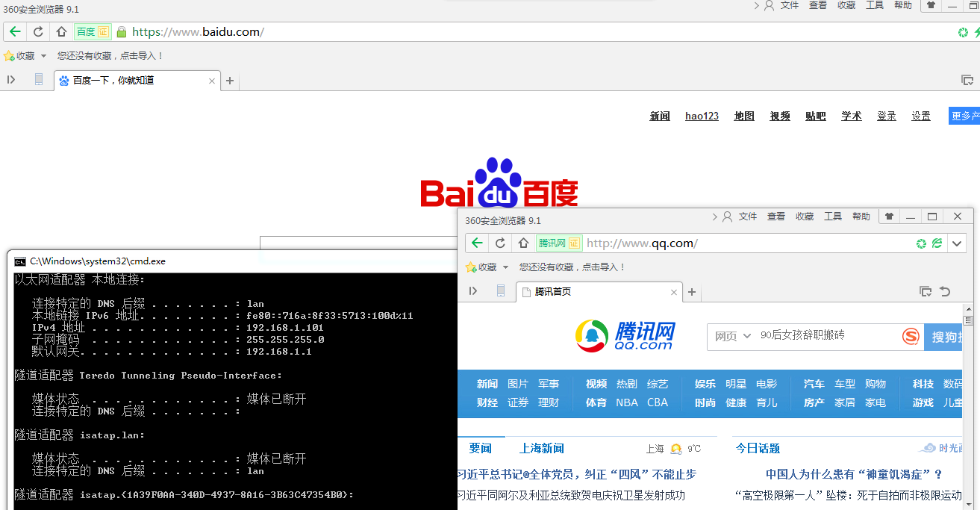The width and height of the screenshot is (980, 510).
Task: Click the 百度 certificate badge in address bar
Action: tap(93, 31)
